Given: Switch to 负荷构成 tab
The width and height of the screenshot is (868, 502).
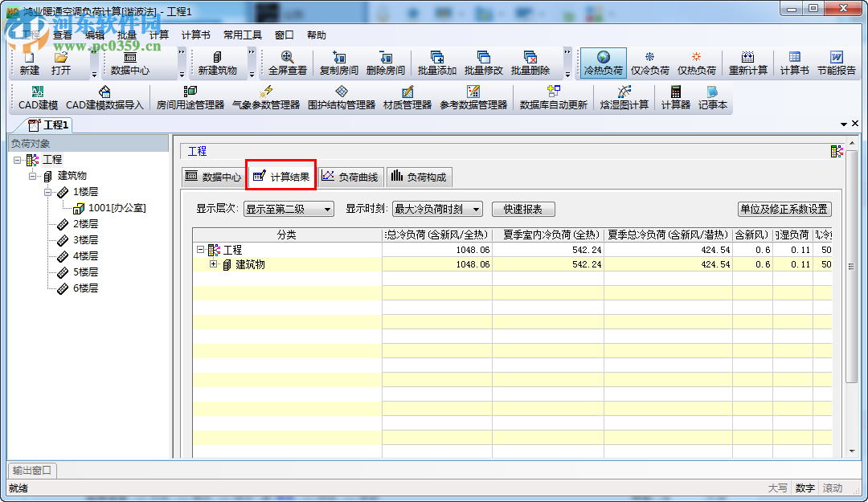Looking at the screenshot, I should [x=419, y=177].
